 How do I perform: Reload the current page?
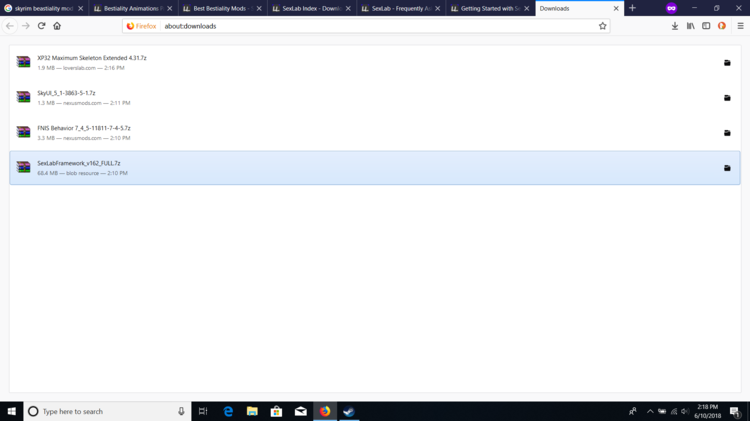[x=42, y=26]
